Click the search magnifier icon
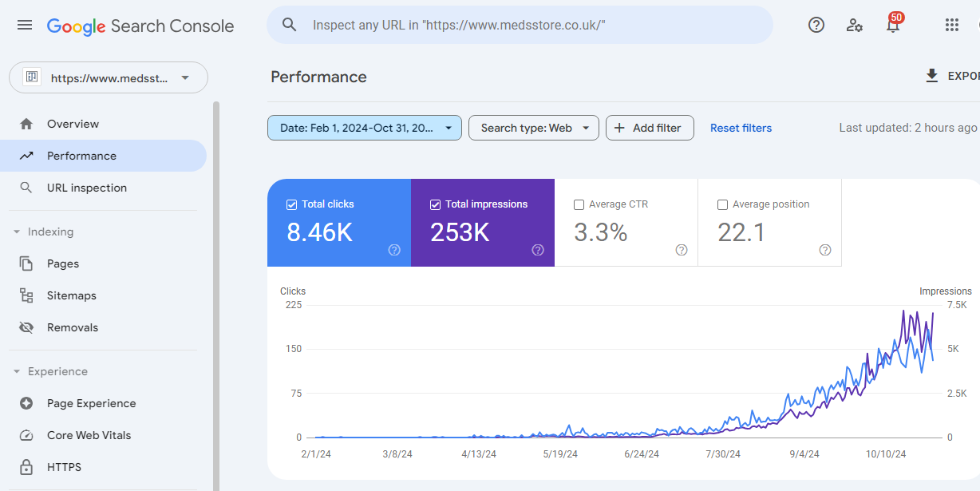 [290, 25]
